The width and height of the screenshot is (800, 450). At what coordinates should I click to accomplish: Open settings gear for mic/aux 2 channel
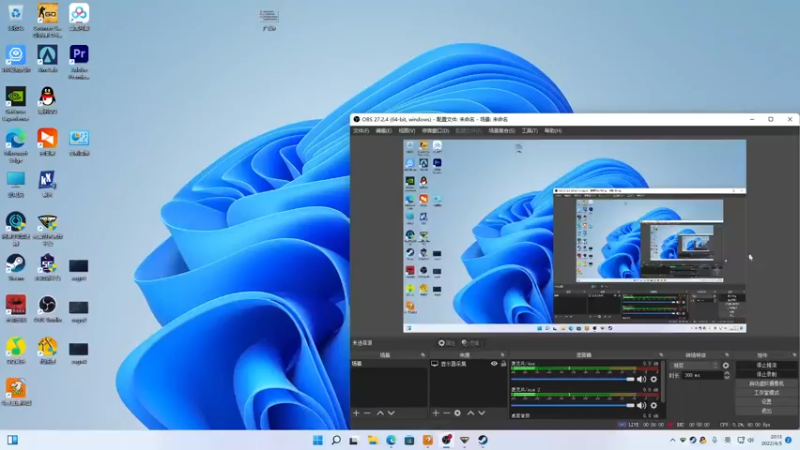point(654,405)
